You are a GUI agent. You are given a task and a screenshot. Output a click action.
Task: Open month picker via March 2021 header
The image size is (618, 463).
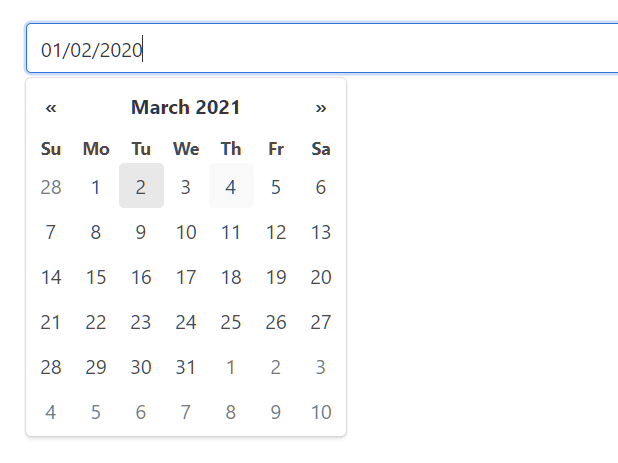coord(186,108)
